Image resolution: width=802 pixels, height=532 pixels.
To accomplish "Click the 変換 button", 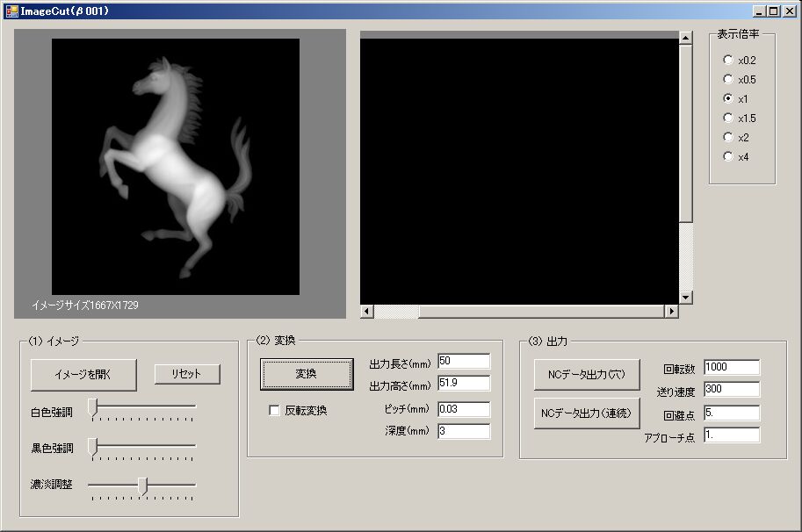I will (307, 374).
